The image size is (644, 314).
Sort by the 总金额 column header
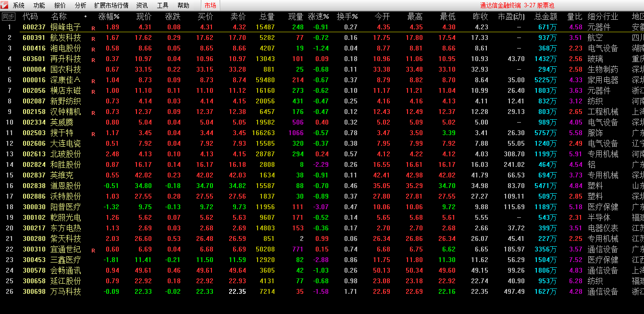(545, 16)
